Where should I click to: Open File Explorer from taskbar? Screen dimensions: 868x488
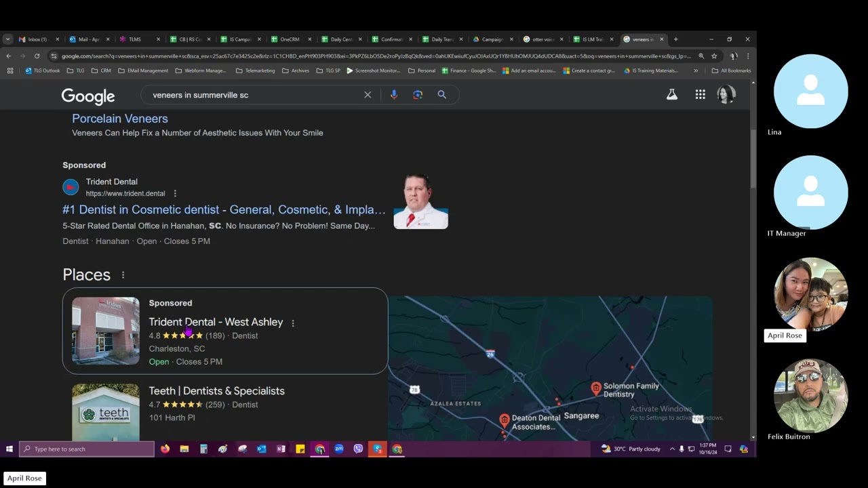(184, 449)
